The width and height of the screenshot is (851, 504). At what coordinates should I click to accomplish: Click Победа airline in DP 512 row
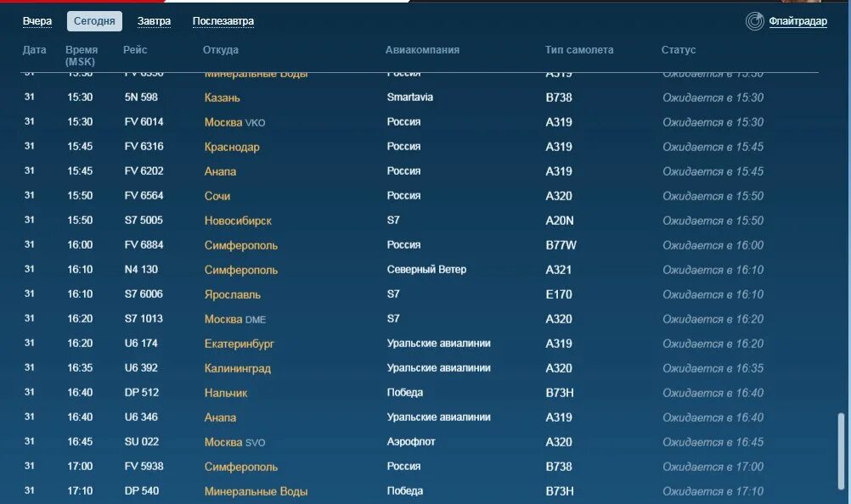pyautogui.click(x=405, y=392)
